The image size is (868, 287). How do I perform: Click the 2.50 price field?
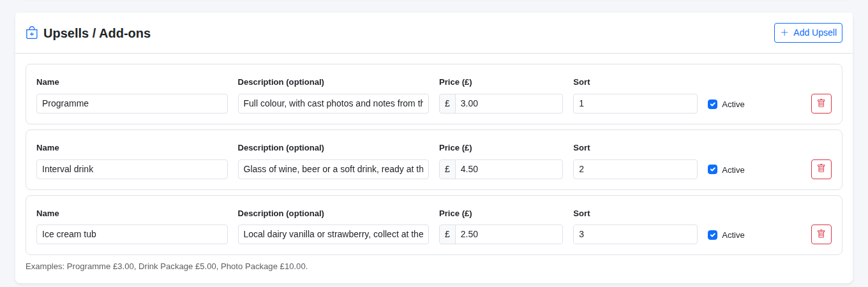(x=509, y=234)
